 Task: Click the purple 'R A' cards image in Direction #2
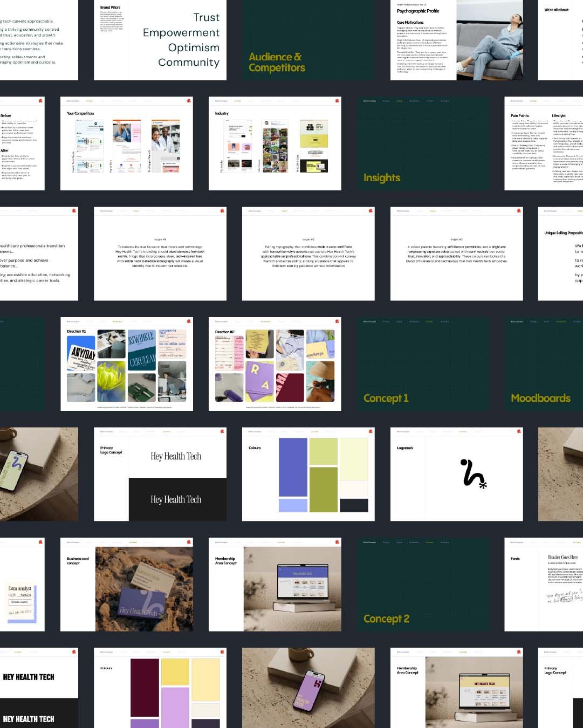259,381
